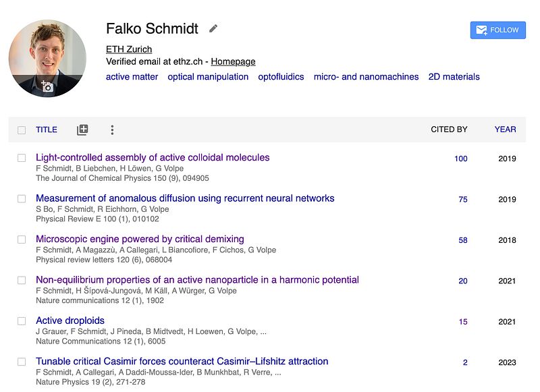
Task: Click the optofluidics interest tag
Action: (281, 77)
